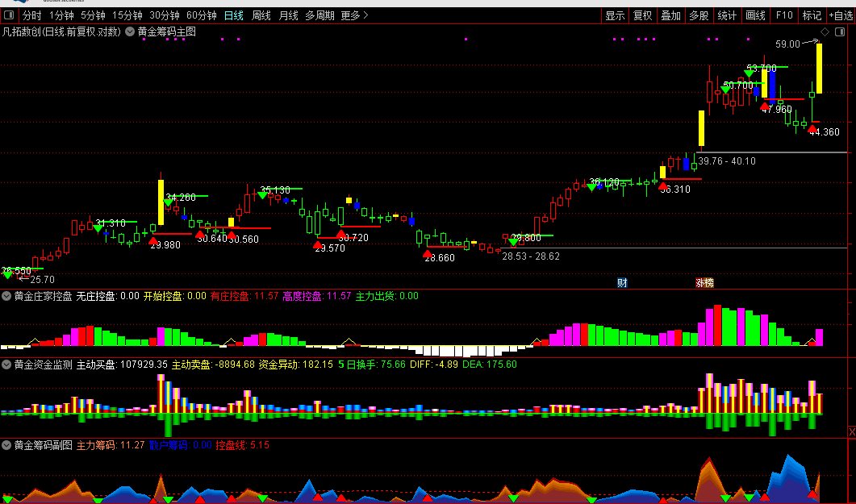Click the 黄金庄家控盘 indicator name
856x504 pixels.
43,296
